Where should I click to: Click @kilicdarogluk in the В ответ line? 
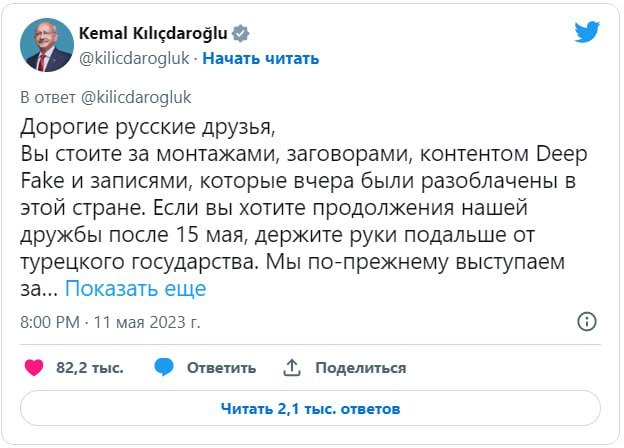pyautogui.click(x=127, y=98)
